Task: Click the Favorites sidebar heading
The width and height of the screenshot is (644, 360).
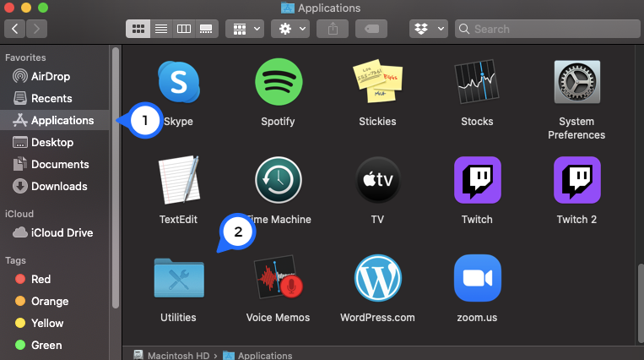Action: click(x=25, y=57)
